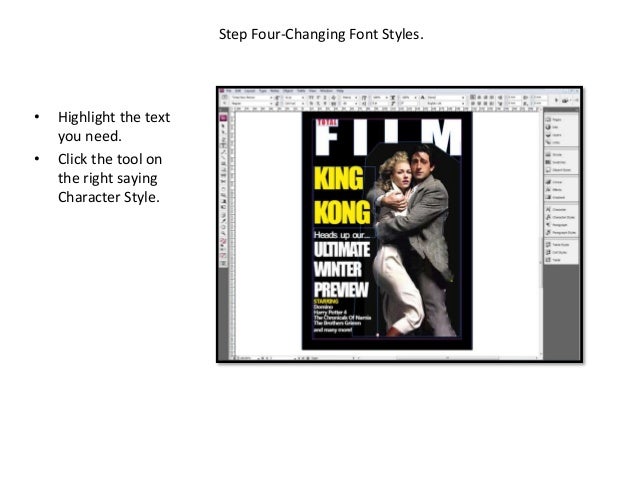Select the black-arrow Selection tool in toolbox
This screenshot has height=479, width=638.
[x=223, y=126]
